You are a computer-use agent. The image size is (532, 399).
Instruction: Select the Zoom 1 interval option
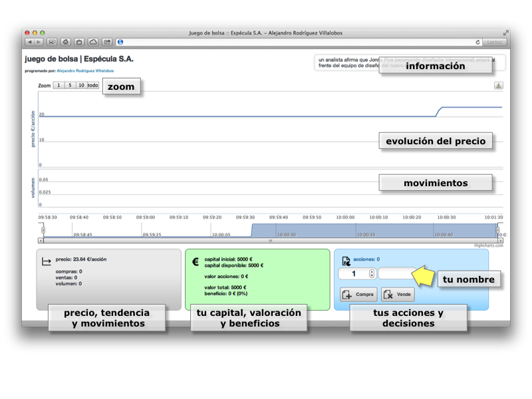click(57, 84)
